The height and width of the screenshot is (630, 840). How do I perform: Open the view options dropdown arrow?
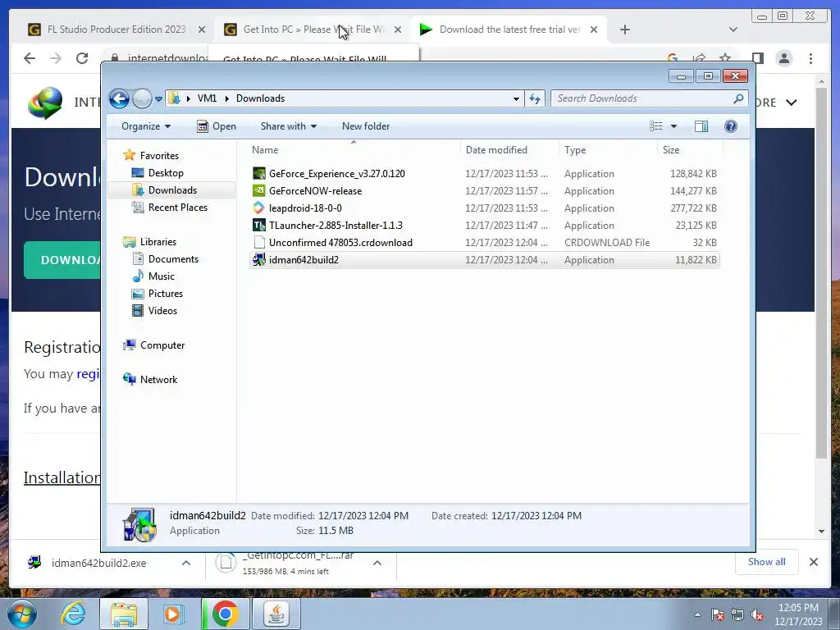coord(674,126)
